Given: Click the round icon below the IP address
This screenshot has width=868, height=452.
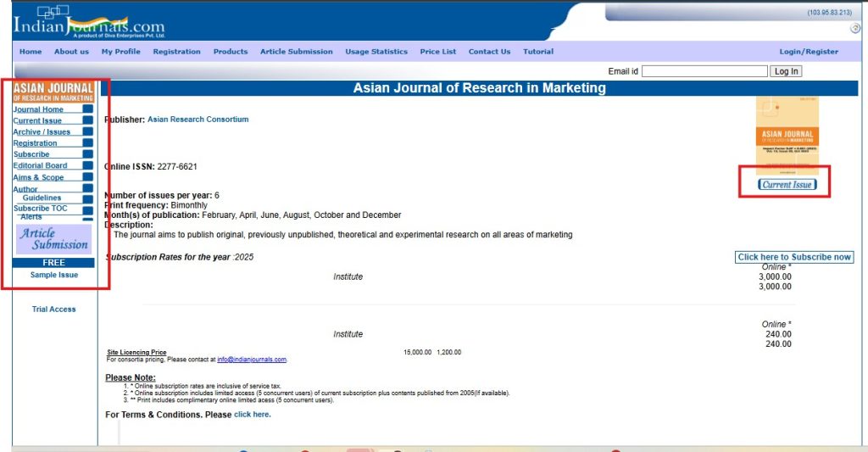Looking at the screenshot, I should 855,28.
